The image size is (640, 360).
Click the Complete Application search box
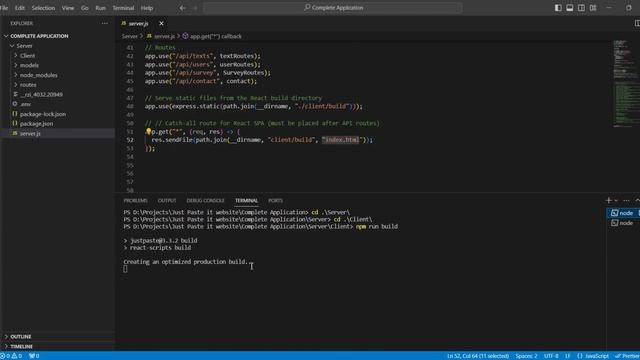point(333,8)
